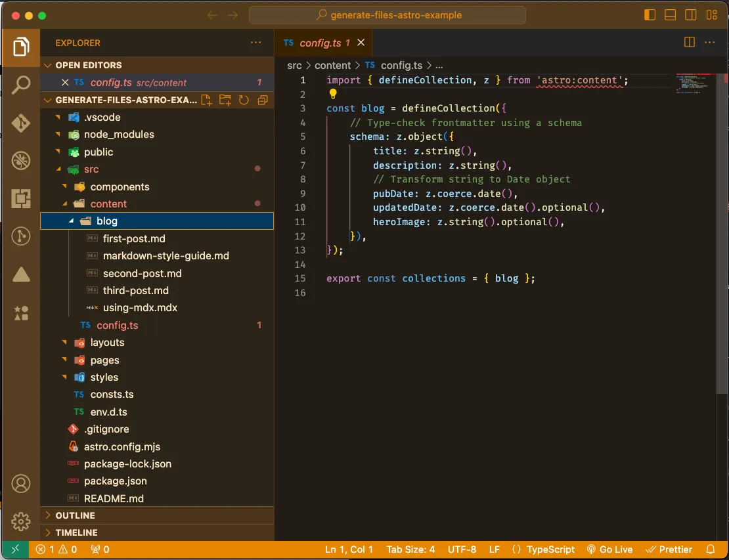Collapse the Open Editors section
Viewport: 729px width, 560px height.
click(47, 65)
